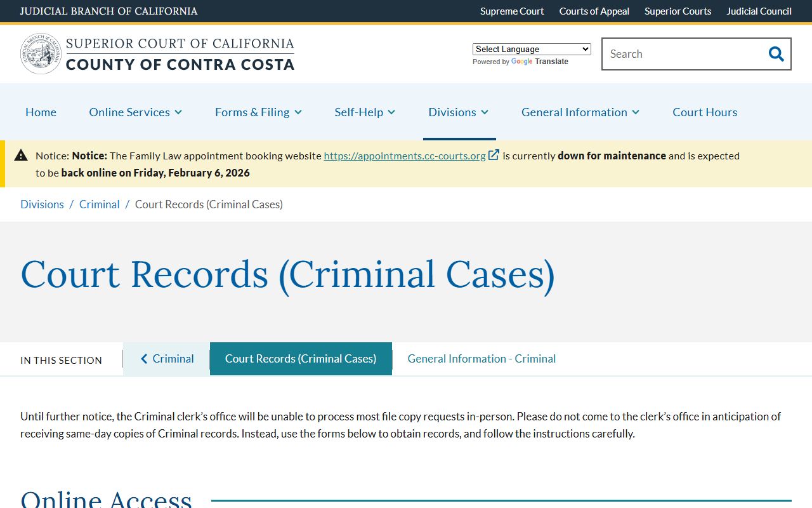
Task: Open the Courts of Appeal link
Action: pyautogui.click(x=594, y=11)
